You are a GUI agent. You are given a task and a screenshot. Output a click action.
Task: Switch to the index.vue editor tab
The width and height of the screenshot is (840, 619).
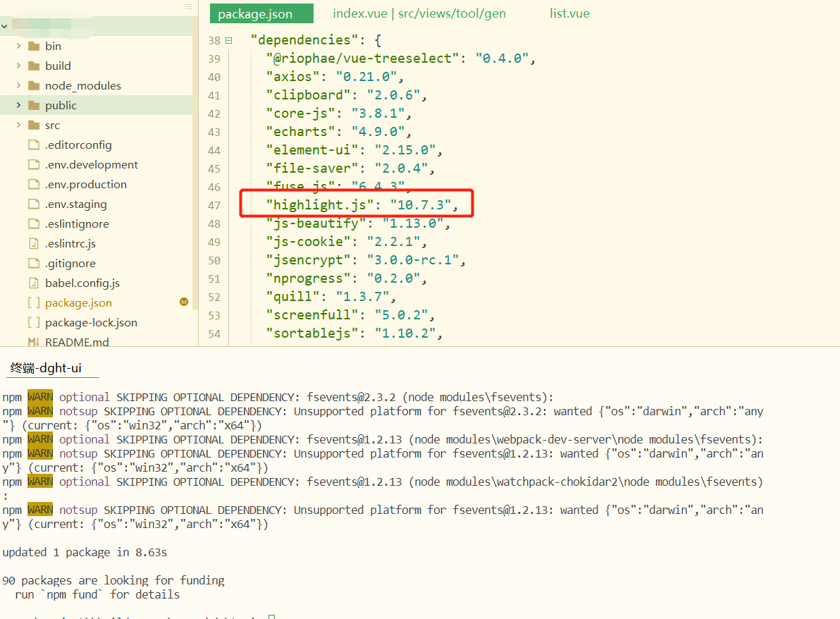click(419, 13)
